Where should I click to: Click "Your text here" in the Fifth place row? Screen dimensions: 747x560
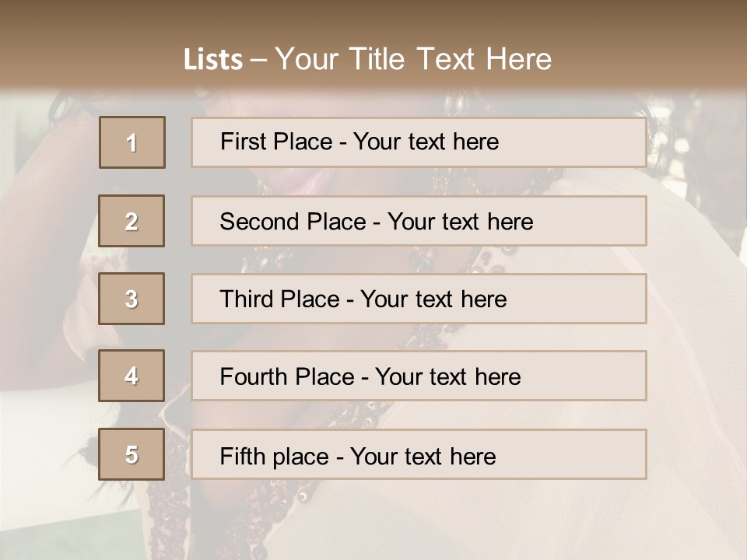[423, 456]
